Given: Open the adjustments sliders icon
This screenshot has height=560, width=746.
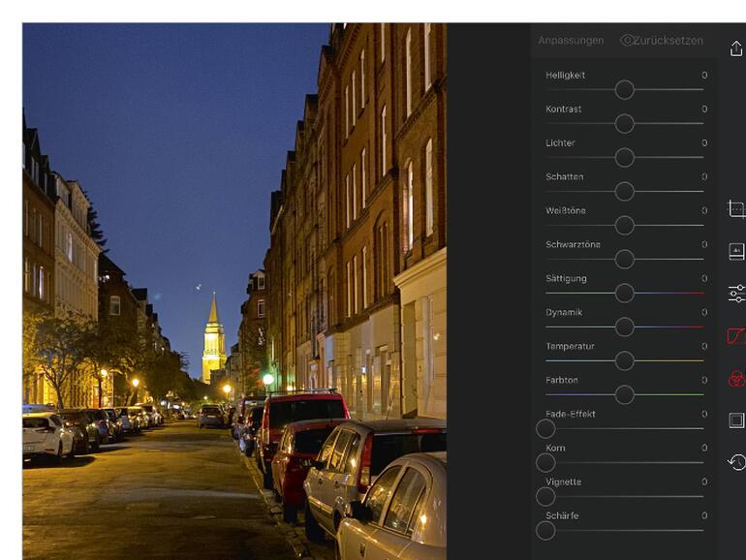Looking at the screenshot, I should click(736, 294).
